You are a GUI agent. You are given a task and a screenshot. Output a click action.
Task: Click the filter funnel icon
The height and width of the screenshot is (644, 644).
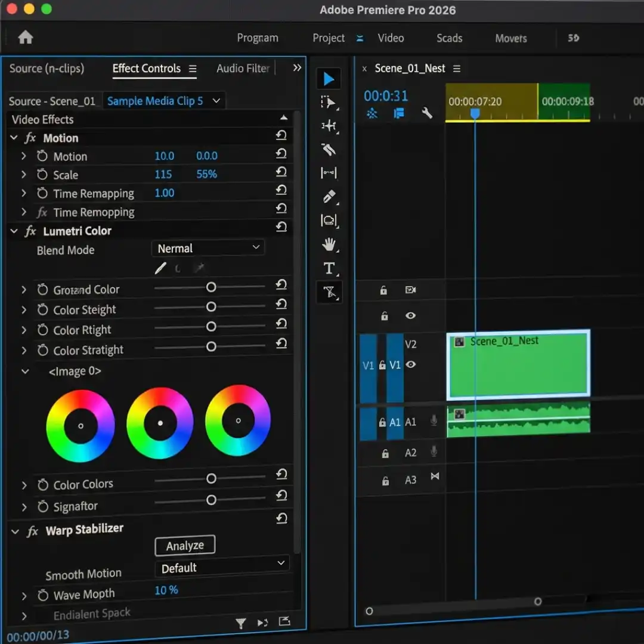pos(241,624)
